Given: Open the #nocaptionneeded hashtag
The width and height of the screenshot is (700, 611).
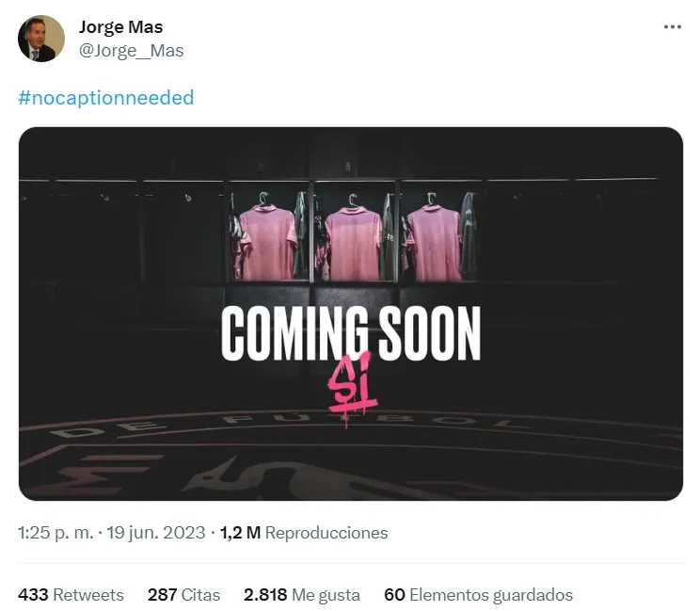Looking at the screenshot, I should (x=106, y=97).
